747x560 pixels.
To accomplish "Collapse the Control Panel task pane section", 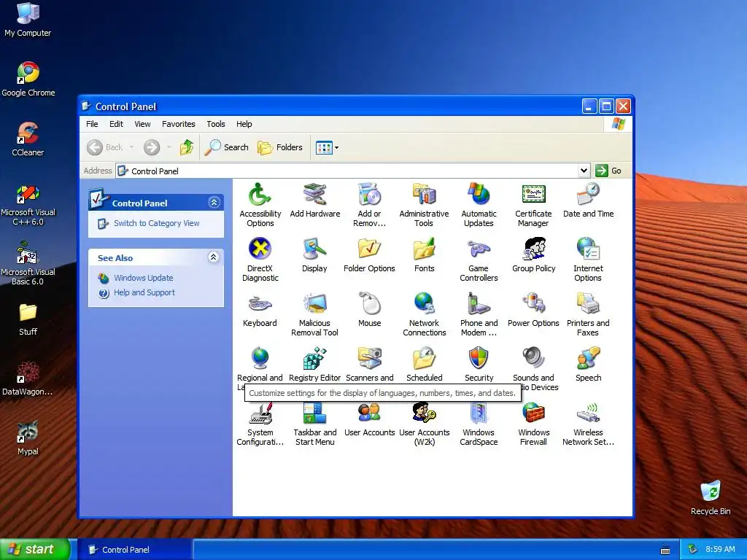I will 214,203.
